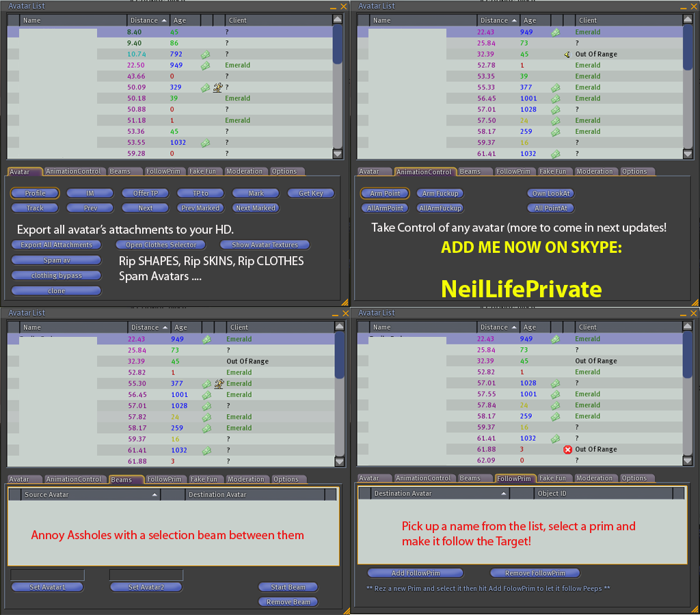Screen dimensions: 700x615
Task: Click the Get Key button
Action: click(311, 193)
